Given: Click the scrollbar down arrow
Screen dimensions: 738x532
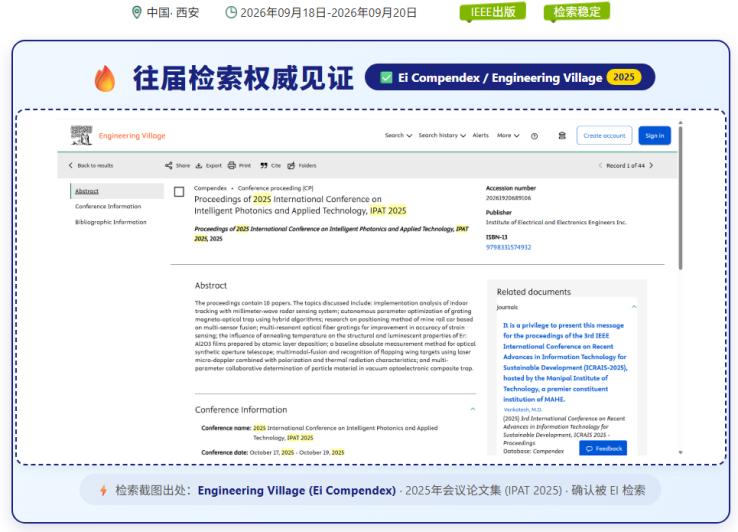Looking at the screenshot, I should coord(681,452).
